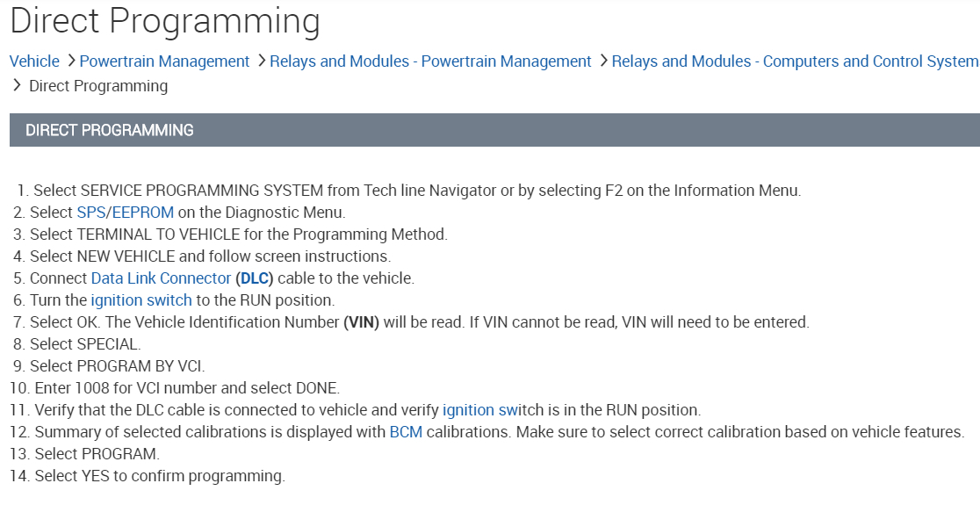Open the Powertrain Management breadcrumb
Image resolution: width=980 pixels, height=505 pixels.
pyautogui.click(x=164, y=61)
